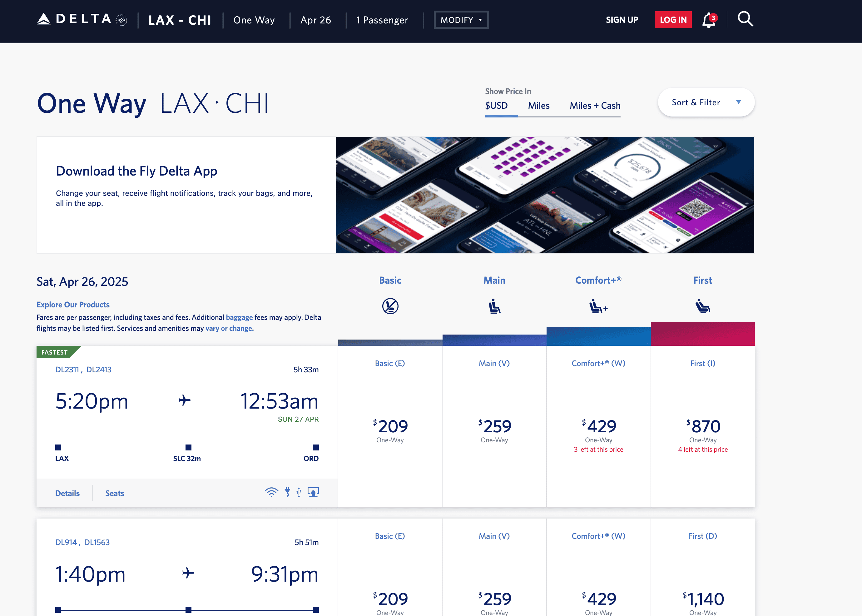Click the Basic cabin no-seat icon
Image resolution: width=862 pixels, height=616 pixels.
point(390,306)
